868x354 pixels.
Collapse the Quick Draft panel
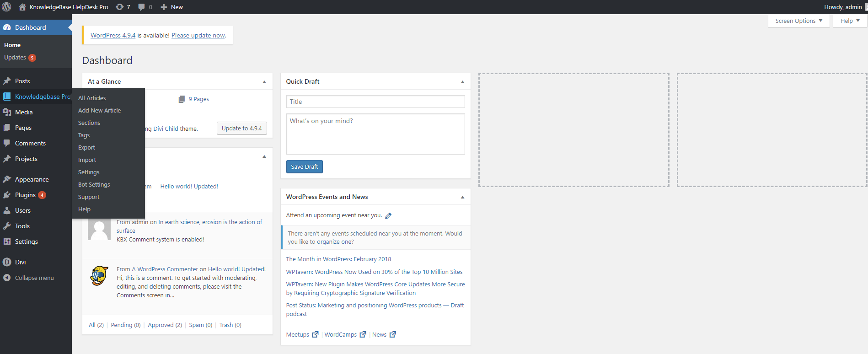tap(462, 82)
